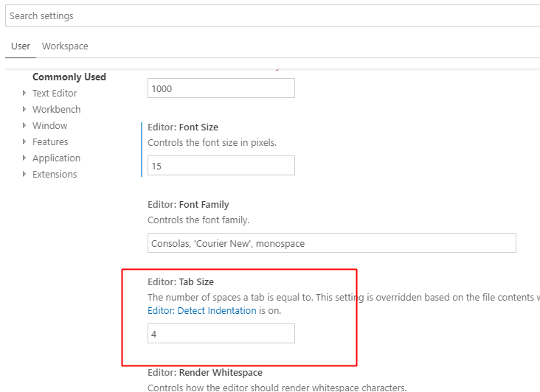Click the Editor: Render Whitespace title
The width and height of the screenshot is (540, 392).
coord(205,372)
